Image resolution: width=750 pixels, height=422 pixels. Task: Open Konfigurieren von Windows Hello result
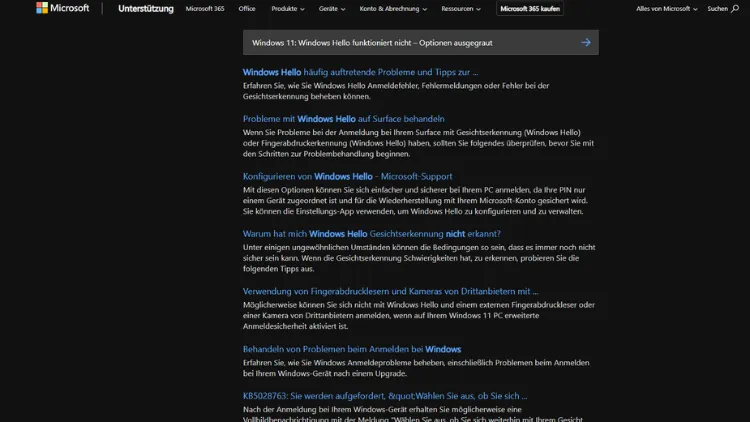(347, 177)
